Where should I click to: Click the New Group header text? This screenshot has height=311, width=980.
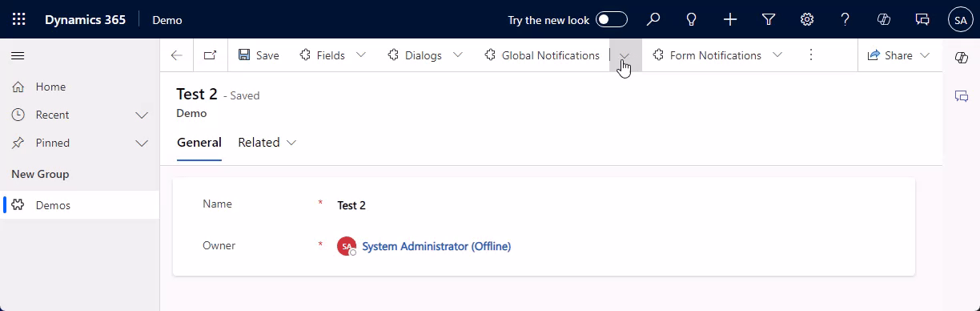click(40, 174)
